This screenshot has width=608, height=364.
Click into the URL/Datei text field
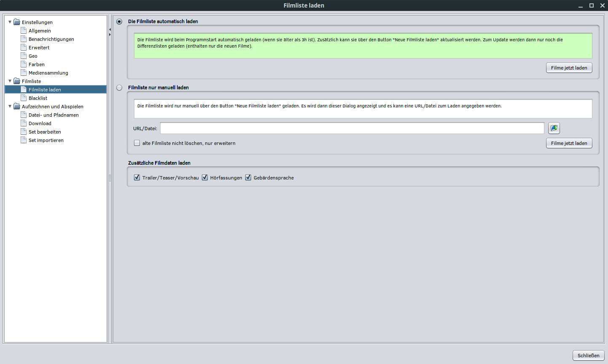[352, 128]
